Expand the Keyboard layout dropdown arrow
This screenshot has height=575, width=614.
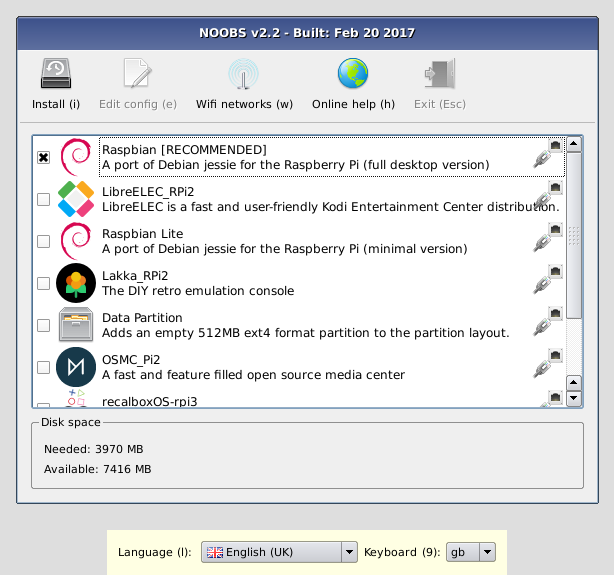pos(487,552)
